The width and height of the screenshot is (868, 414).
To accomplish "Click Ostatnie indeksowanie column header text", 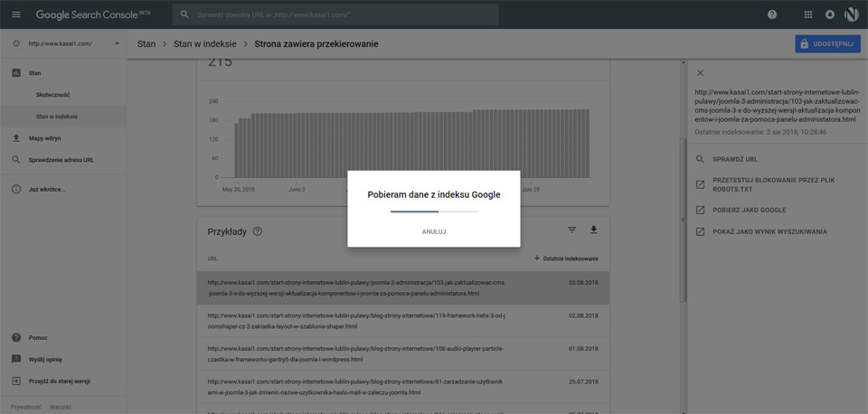I will click(571, 259).
